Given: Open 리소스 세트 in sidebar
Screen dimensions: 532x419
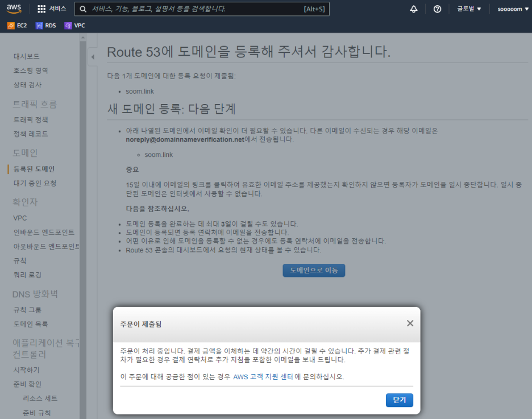Looking at the screenshot, I should pyautogui.click(x=40, y=399).
